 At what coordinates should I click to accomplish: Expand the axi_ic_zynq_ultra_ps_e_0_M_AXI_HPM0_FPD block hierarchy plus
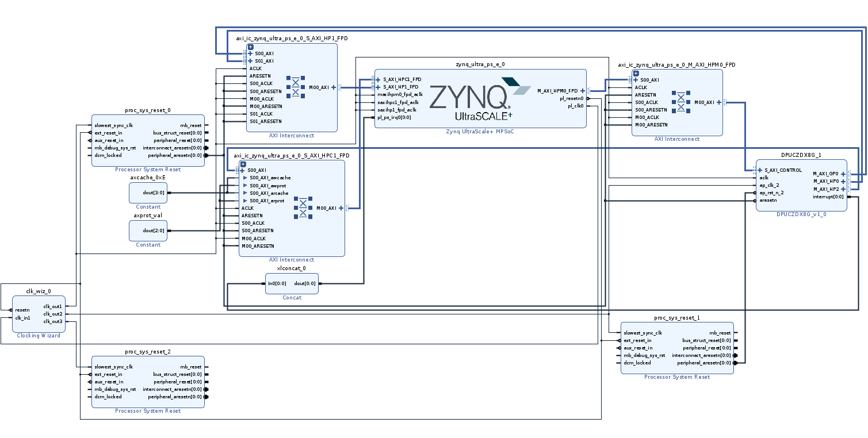click(636, 73)
